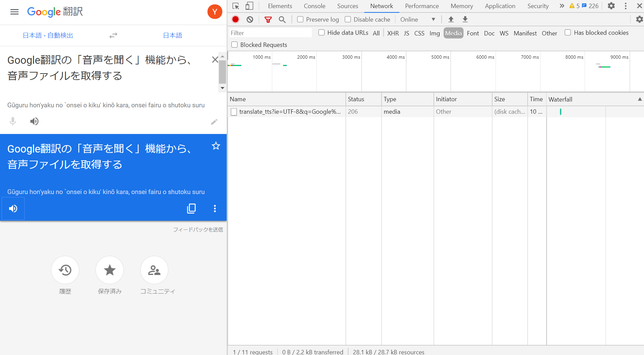The width and height of the screenshot is (644, 355).
Task: Switch to the Sources tab
Action: (x=348, y=6)
